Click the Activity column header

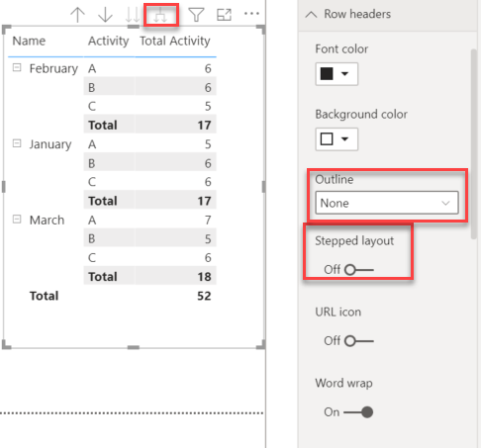pyautogui.click(x=108, y=41)
